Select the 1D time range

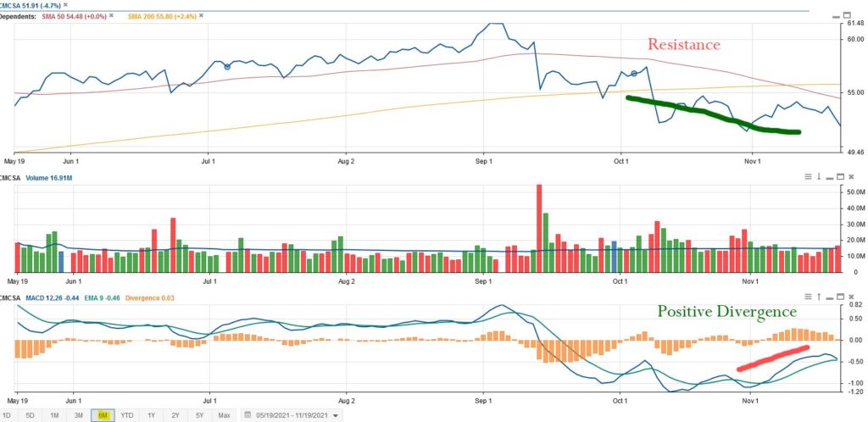tap(7, 415)
